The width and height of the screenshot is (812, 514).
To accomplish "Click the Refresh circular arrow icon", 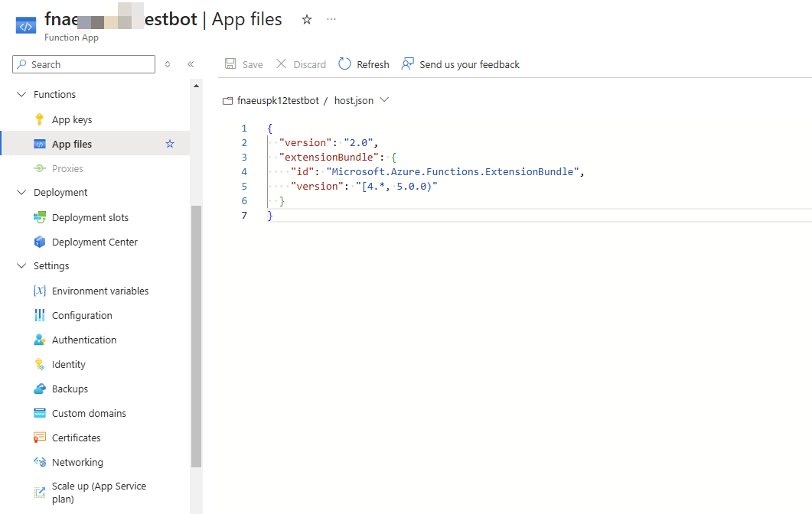I will coord(344,63).
